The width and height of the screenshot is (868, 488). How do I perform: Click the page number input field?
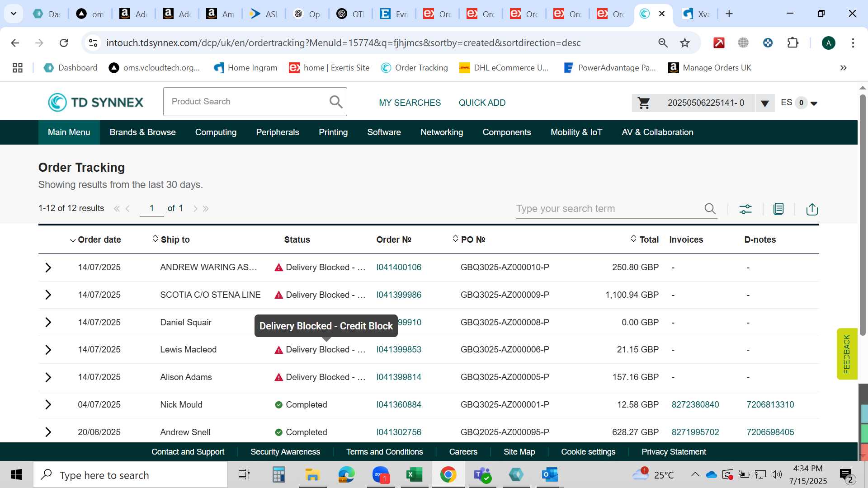tap(152, 208)
